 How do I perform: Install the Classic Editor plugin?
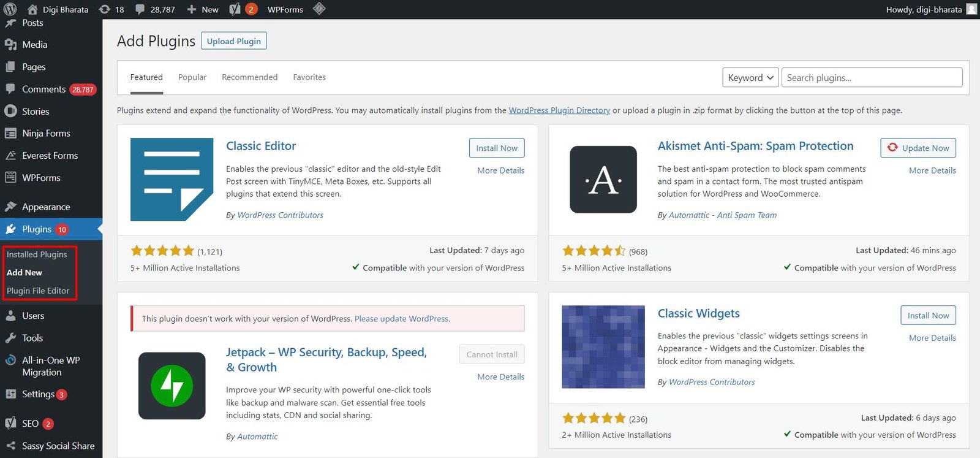(497, 148)
